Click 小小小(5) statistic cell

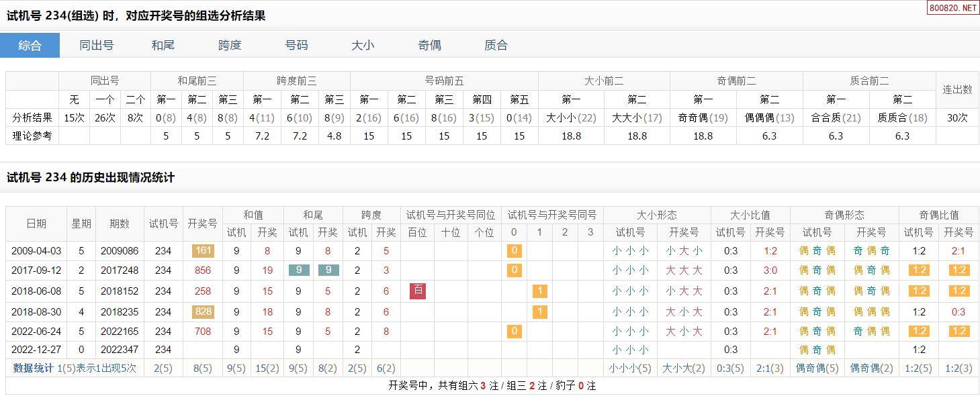point(630,368)
